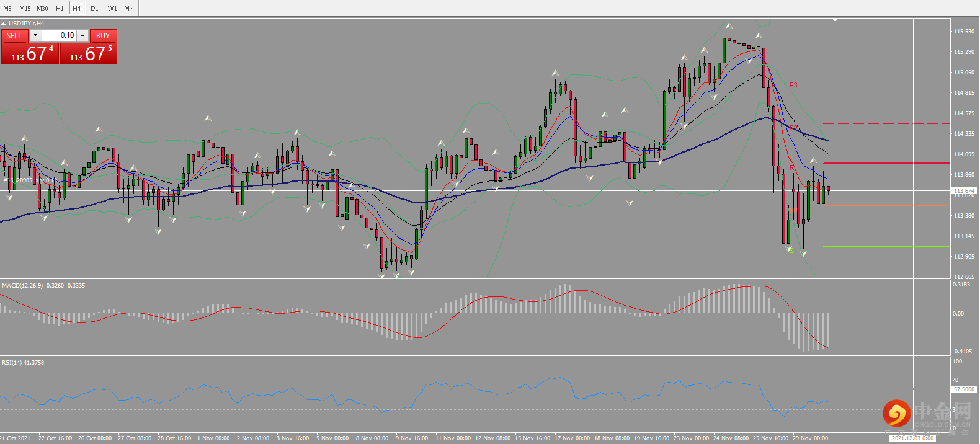Switch to the D1 daily timeframe tab

pyautogui.click(x=94, y=8)
